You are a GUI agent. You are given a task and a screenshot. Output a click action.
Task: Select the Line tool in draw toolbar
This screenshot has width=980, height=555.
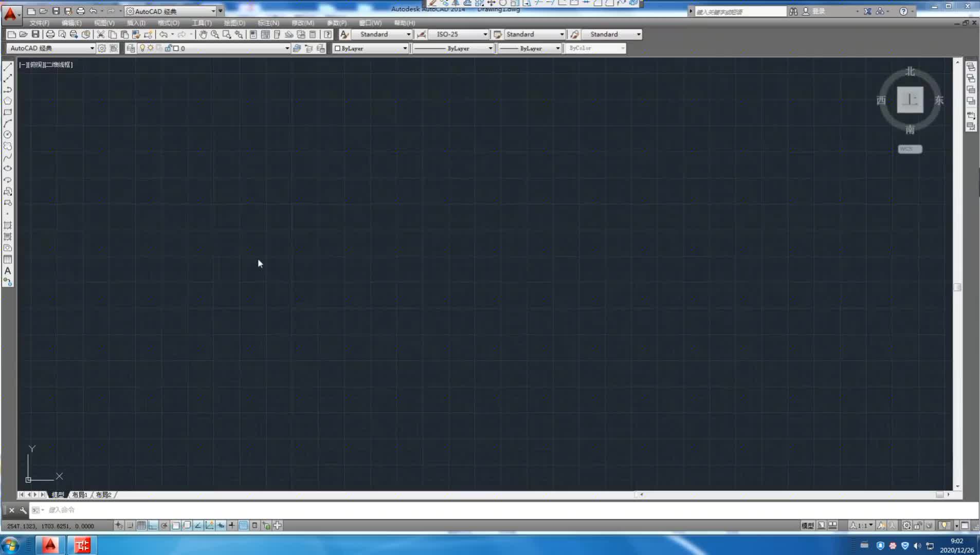(x=8, y=67)
